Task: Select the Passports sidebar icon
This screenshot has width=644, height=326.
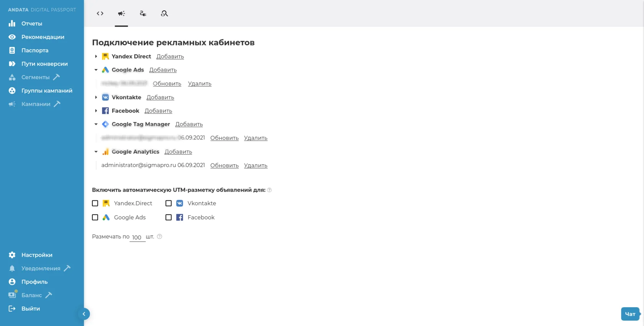Action: coord(12,50)
